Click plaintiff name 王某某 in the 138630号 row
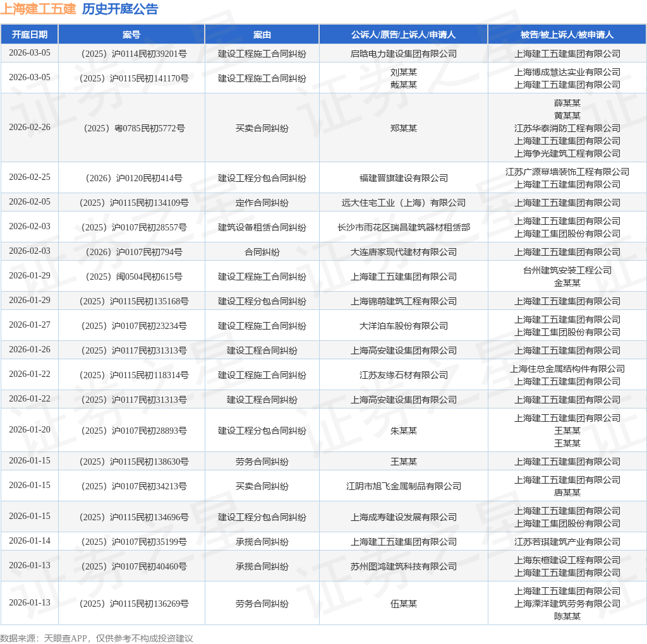Screen dimensions: 647x644 404,462
